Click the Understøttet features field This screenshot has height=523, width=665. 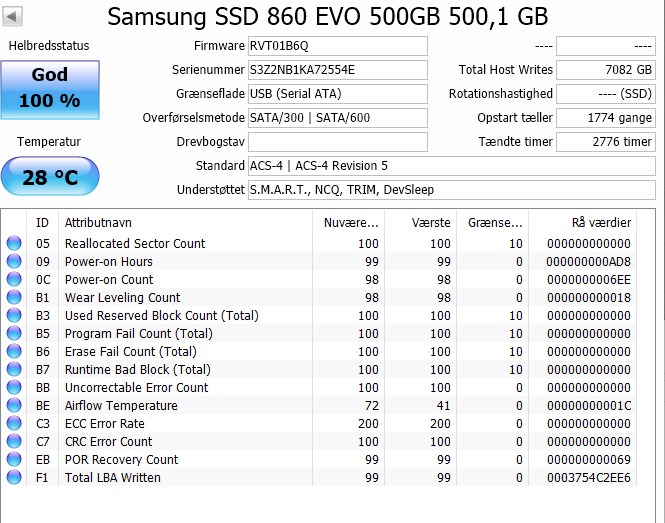tap(452, 190)
